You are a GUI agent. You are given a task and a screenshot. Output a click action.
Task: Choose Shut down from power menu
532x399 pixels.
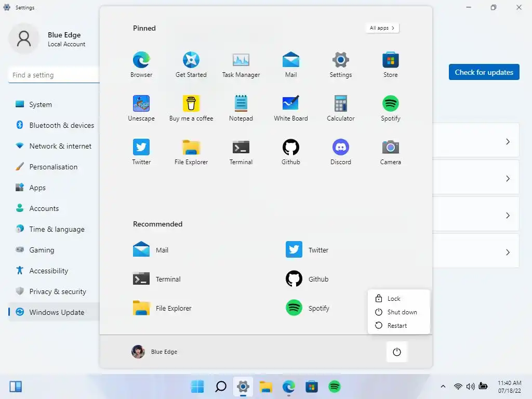[x=398, y=312]
